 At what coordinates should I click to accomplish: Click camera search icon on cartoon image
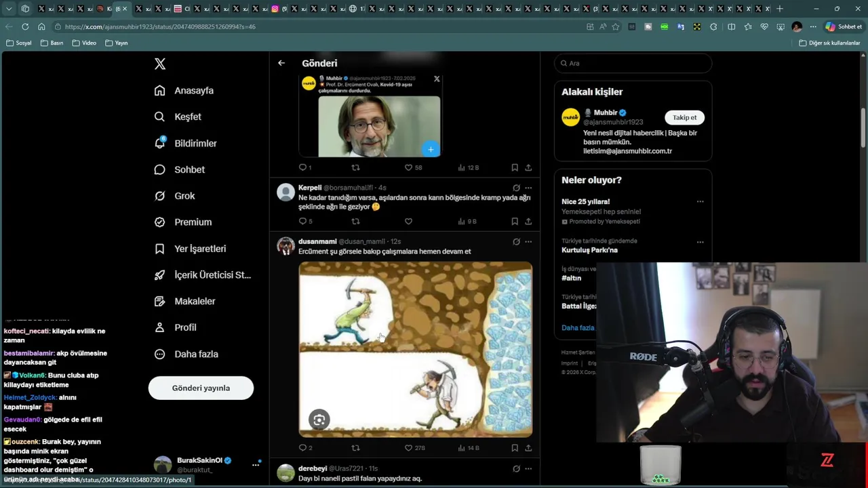point(319,420)
